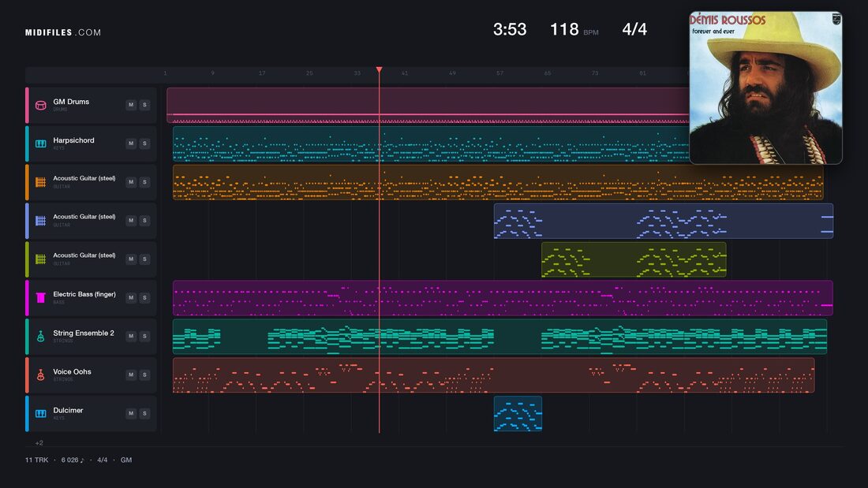The height and width of the screenshot is (488, 868).
Task: Solo the Harpsichord track
Action: [x=144, y=143]
